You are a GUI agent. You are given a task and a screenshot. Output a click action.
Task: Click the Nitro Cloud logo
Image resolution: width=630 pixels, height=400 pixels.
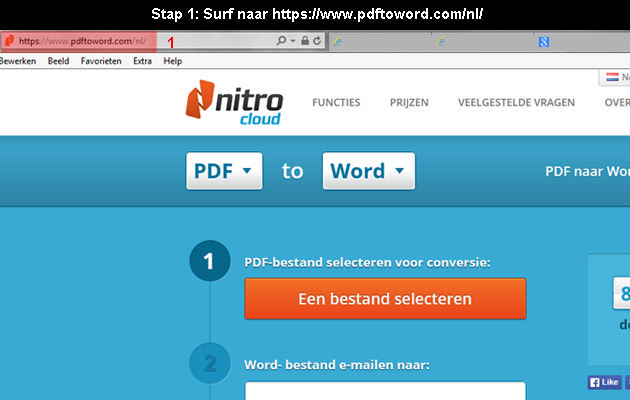coord(234,102)
